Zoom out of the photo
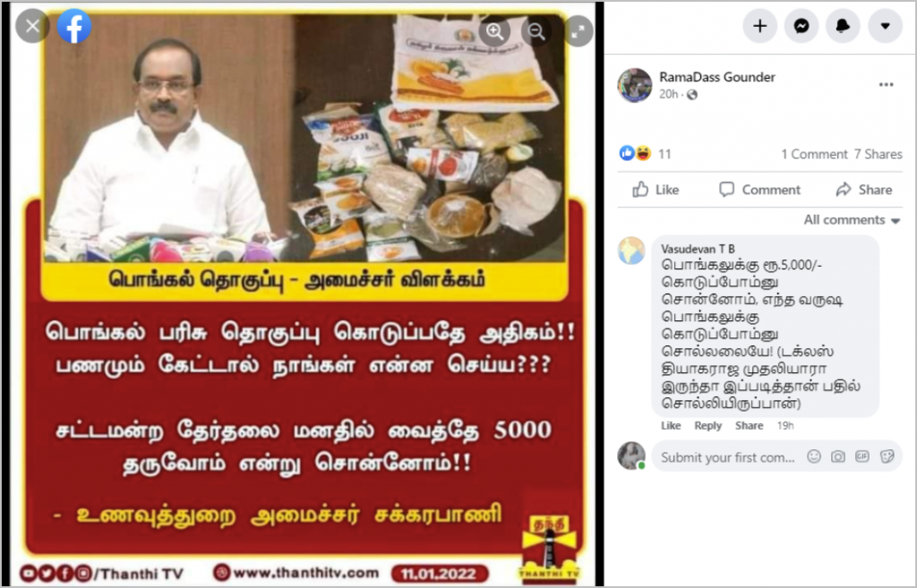Viewport: 917px width, 588px height. (x=536, y=31)
